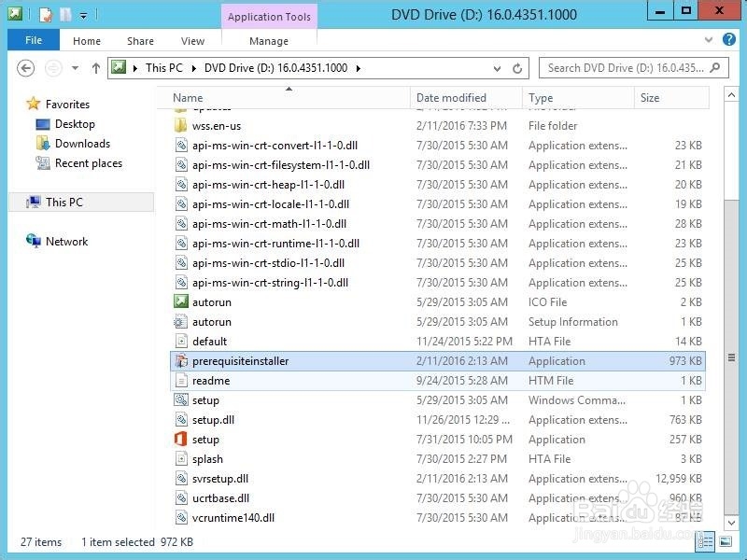
Task: Select the Office setup application icon
Action: pos(181,439)
